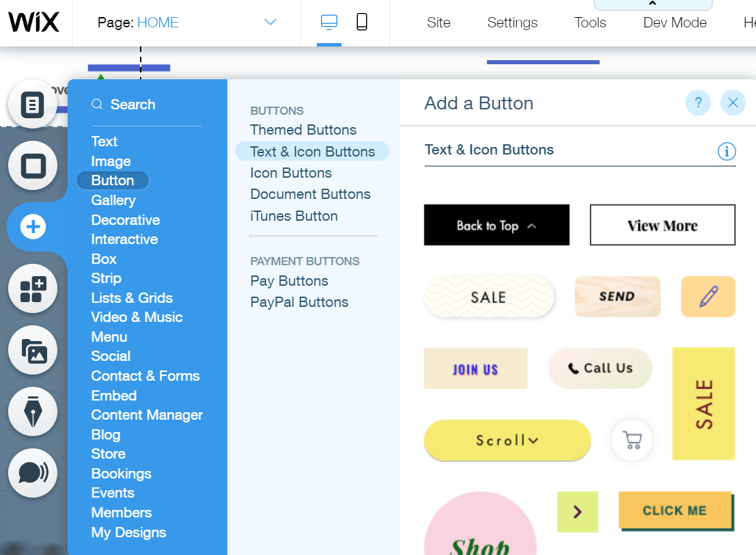Add the orange pencil icon button
This screenshot has width=756, height=555.
tap(708, 297)
